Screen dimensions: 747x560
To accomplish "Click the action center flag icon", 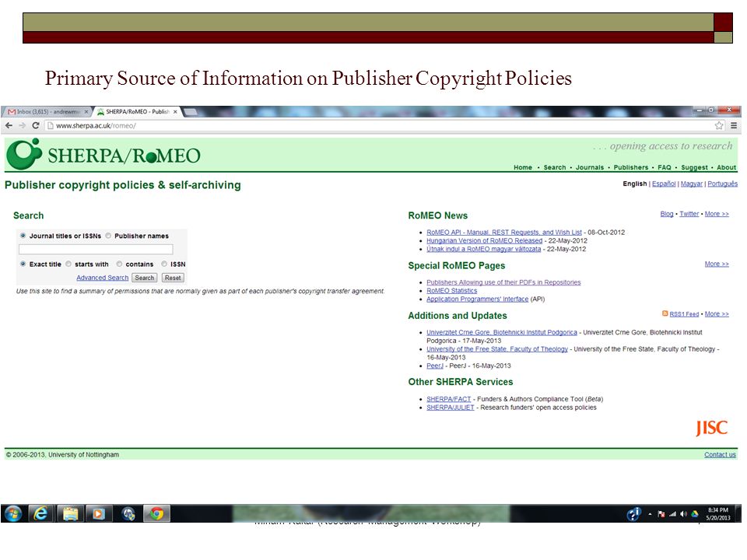I will 661,514.
